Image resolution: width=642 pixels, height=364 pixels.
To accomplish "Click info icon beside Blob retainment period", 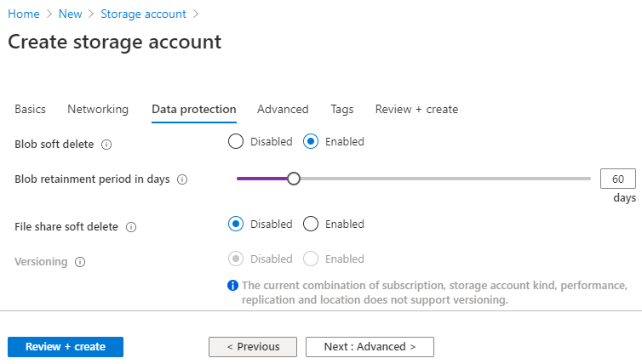I will (182, 179).
